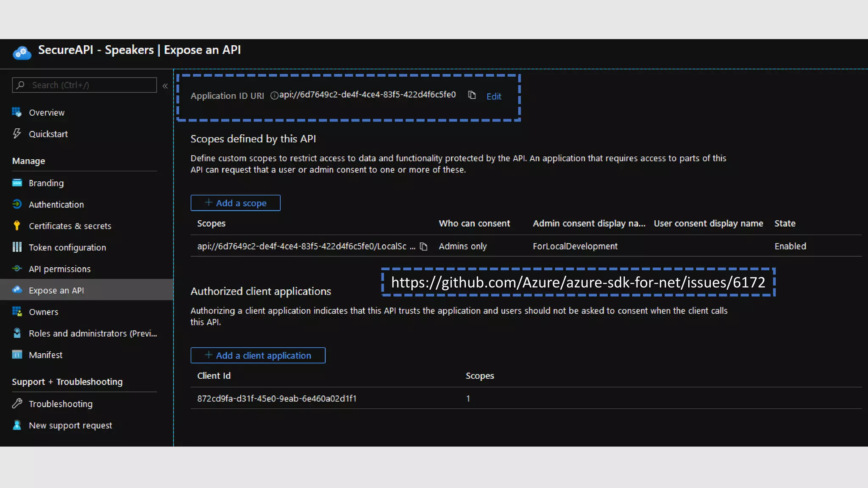Screen dimensions: 868x488
Task: Click the Add a client application button
Action: [x=258, y=355]
